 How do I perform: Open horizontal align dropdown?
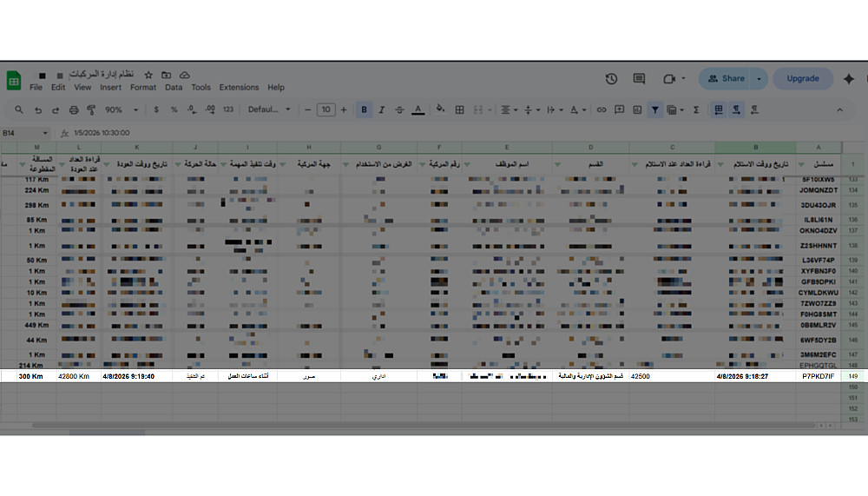(509, 109)
